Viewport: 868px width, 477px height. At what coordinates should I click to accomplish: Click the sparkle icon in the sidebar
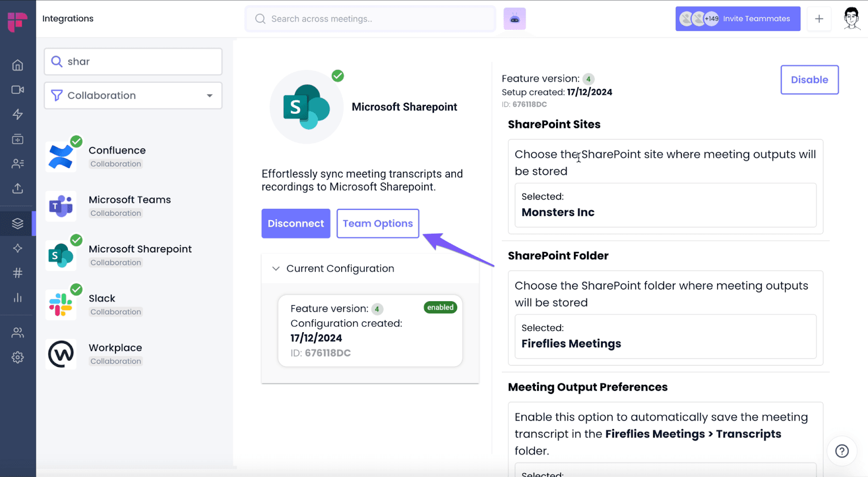[18, 248]
